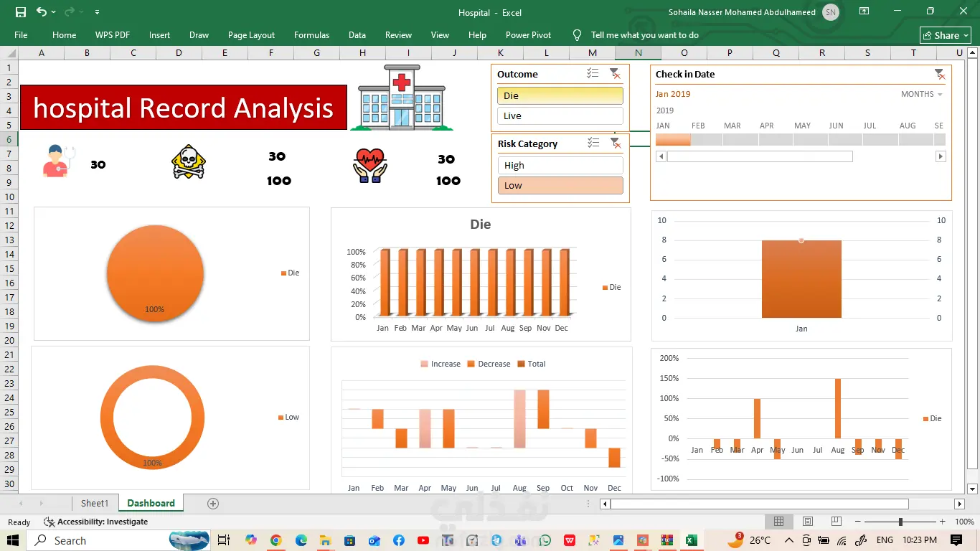Clear filter on Risk Category slicer
Screen dimensions: 980x551
coord(615,143)
